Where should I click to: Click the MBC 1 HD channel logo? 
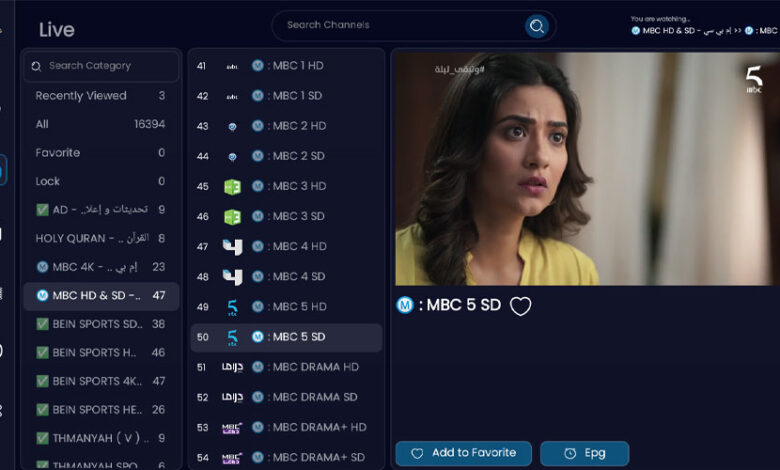pyautogui.click(x=231, y=66)
